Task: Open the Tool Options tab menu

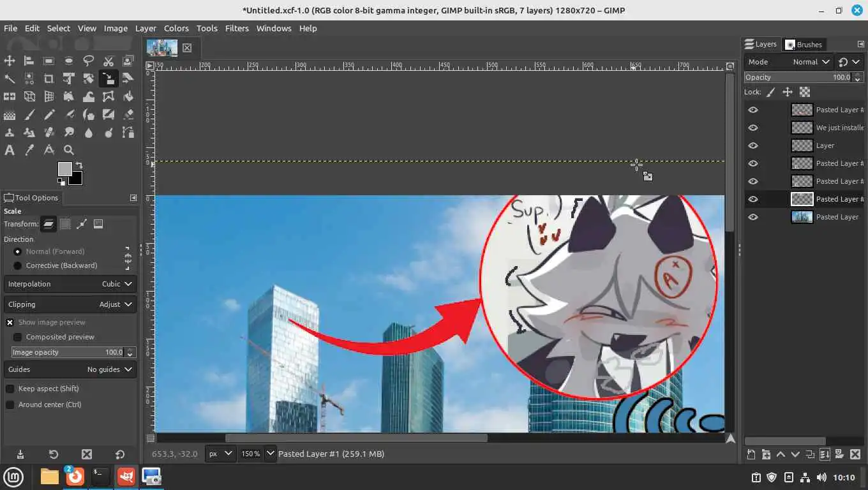Action: click(133, 198)
